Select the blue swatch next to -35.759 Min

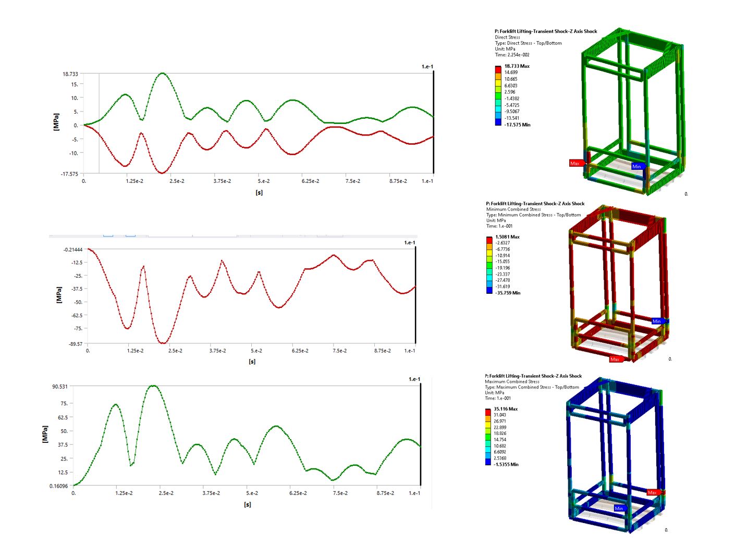coord(489,290)
